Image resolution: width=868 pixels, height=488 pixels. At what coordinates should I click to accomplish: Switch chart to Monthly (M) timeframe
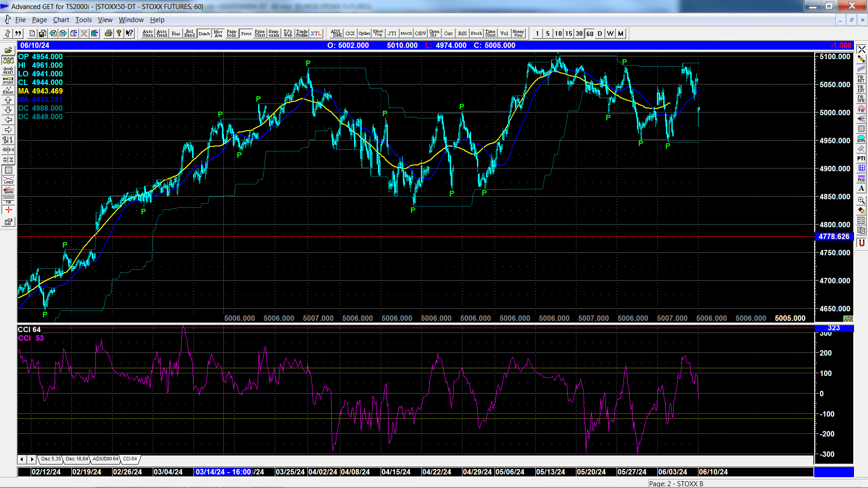[621, 33]
